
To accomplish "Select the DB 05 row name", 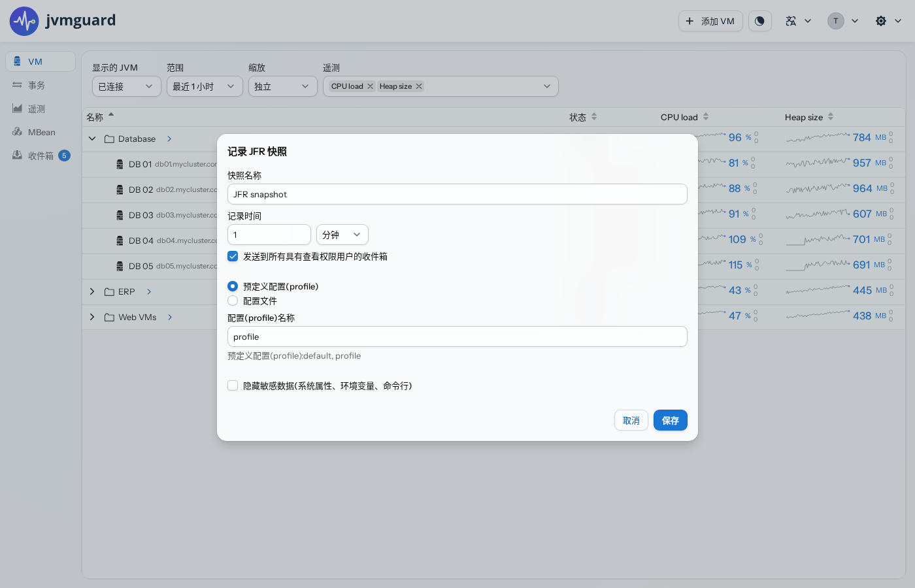I will click(141, 266).
